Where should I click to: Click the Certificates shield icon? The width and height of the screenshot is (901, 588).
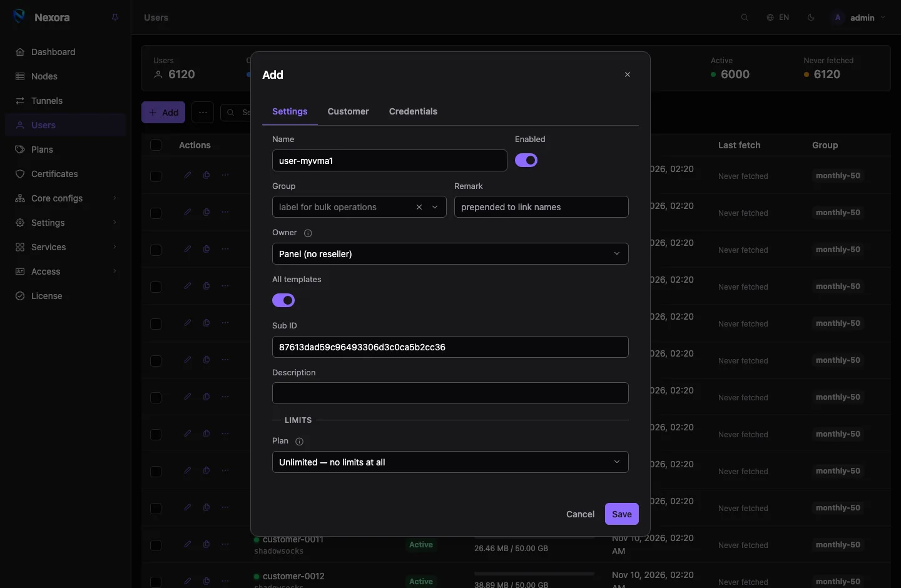click(20, 174)
